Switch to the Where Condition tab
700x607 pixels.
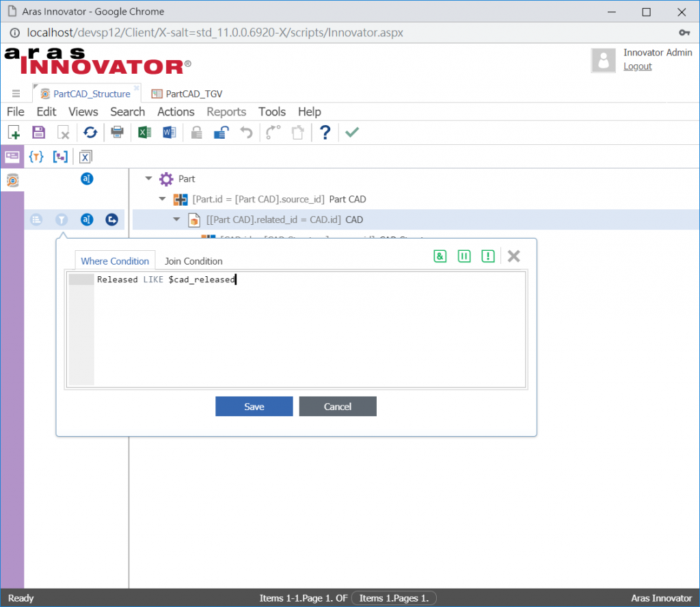pyautogui.click(x=115, y=261)
